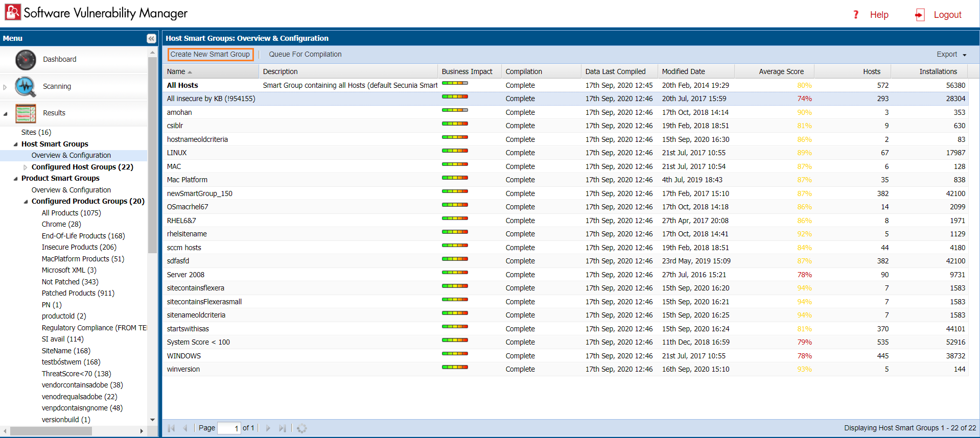Screen dimensions: 980x438
Task: Select the 'sitecontainsFlexerasmall' row
Action: [565, 302]
